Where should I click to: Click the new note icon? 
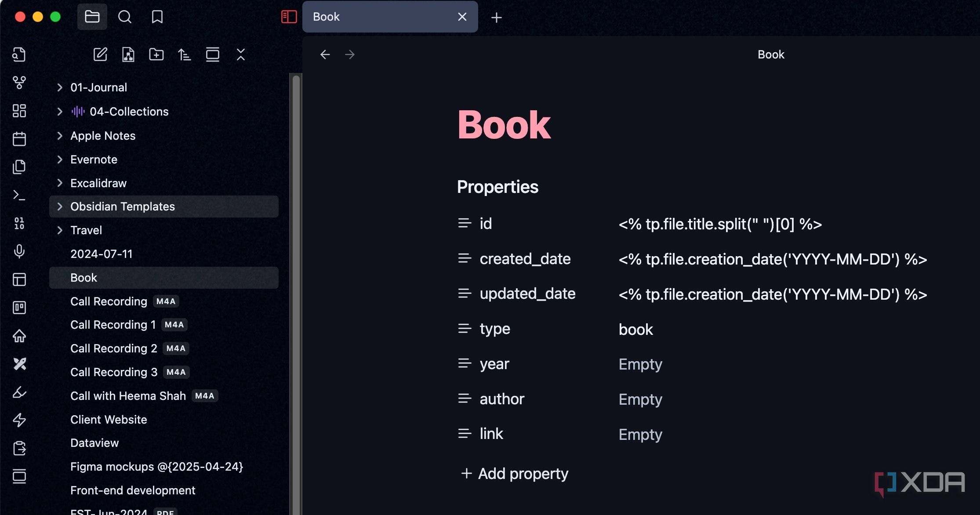click(100, 54)
